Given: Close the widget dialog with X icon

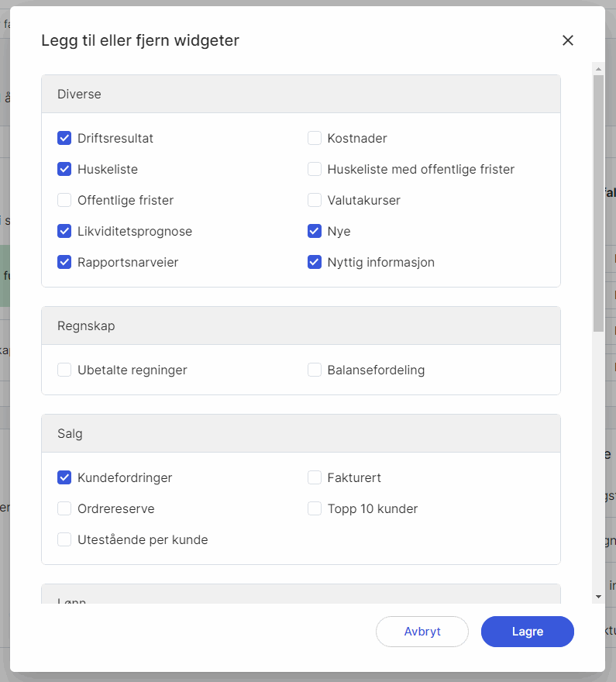Looking at the screenshot, I should click(x=568, y=40).
